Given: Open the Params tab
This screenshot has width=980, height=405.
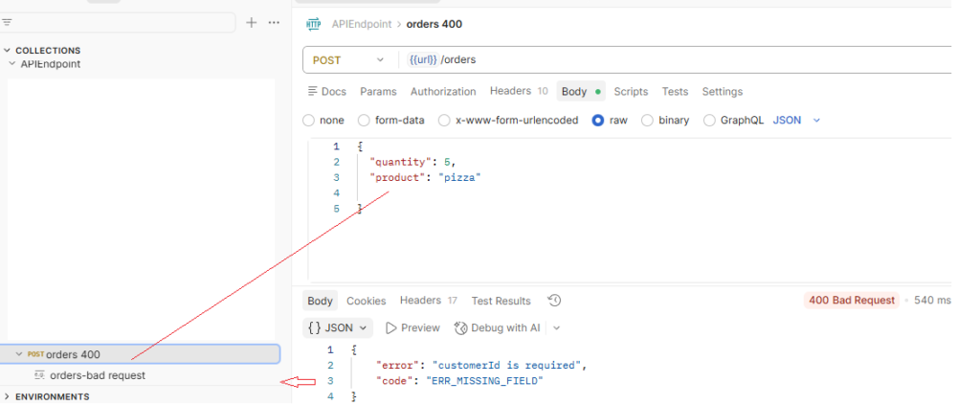Looking at the screenshot, I should tap(378, 91).
